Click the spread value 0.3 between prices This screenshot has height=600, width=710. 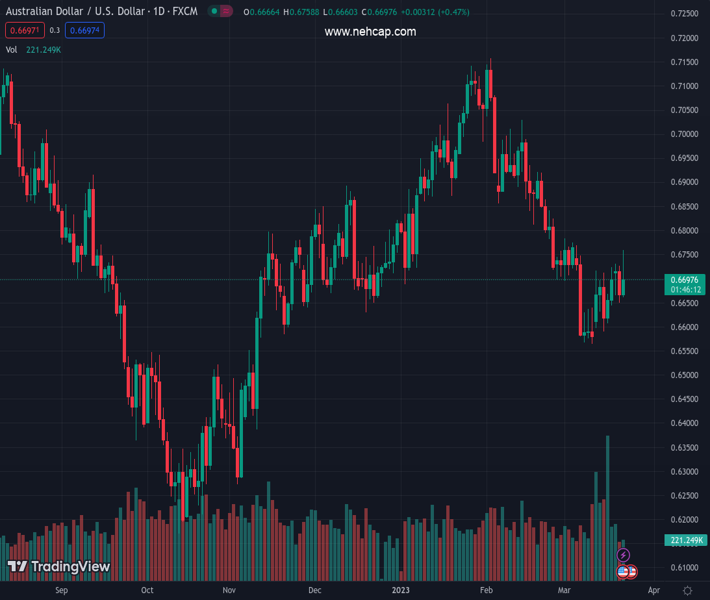[x=54, y=31]
